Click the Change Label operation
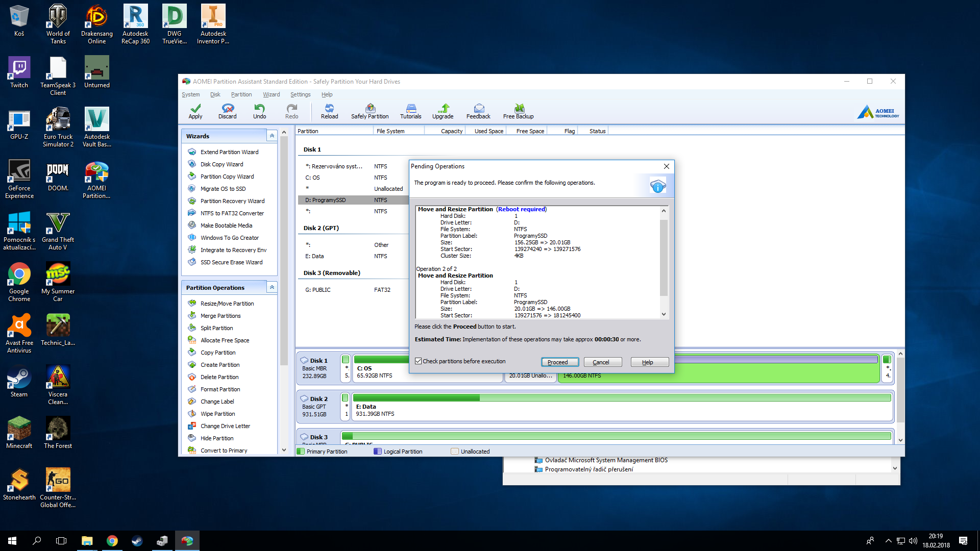This screenshot has height=551, width=980. 217,402
